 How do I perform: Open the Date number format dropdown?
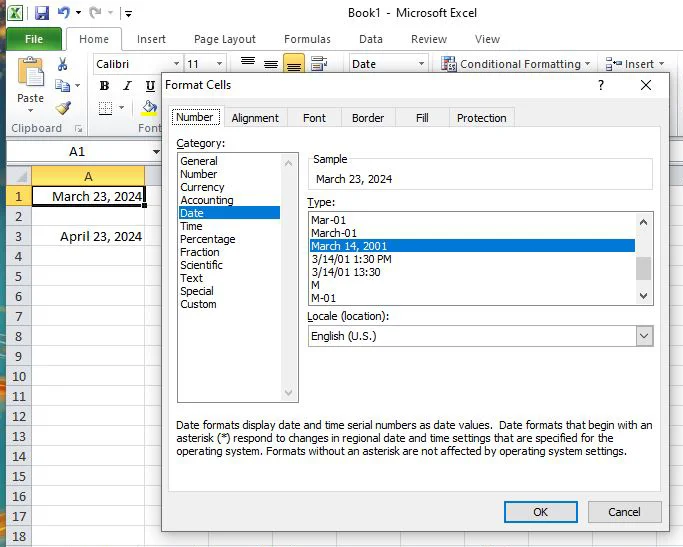tap(421, 64)
